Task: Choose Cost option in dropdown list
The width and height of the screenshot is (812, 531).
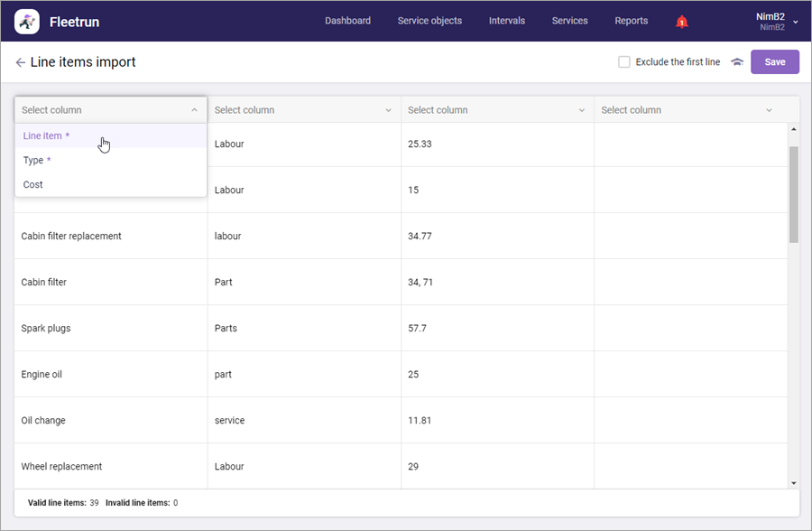Action: (x=33, y=185)
